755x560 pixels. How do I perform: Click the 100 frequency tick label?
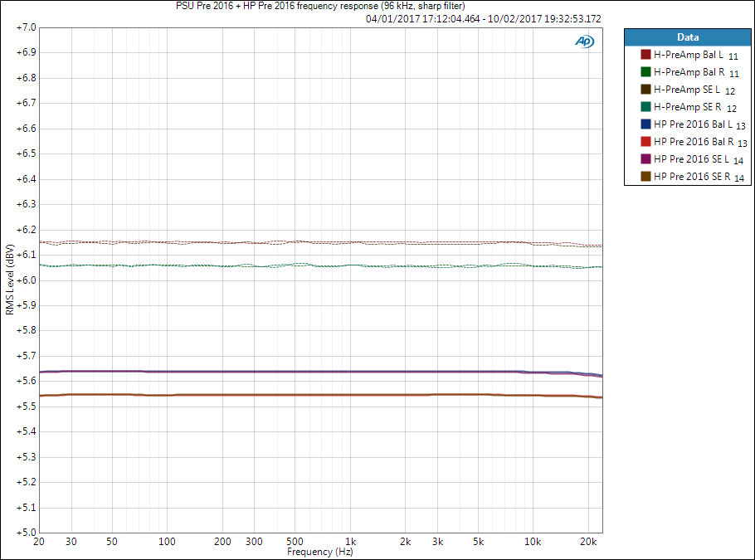click(x=167, y=542)
